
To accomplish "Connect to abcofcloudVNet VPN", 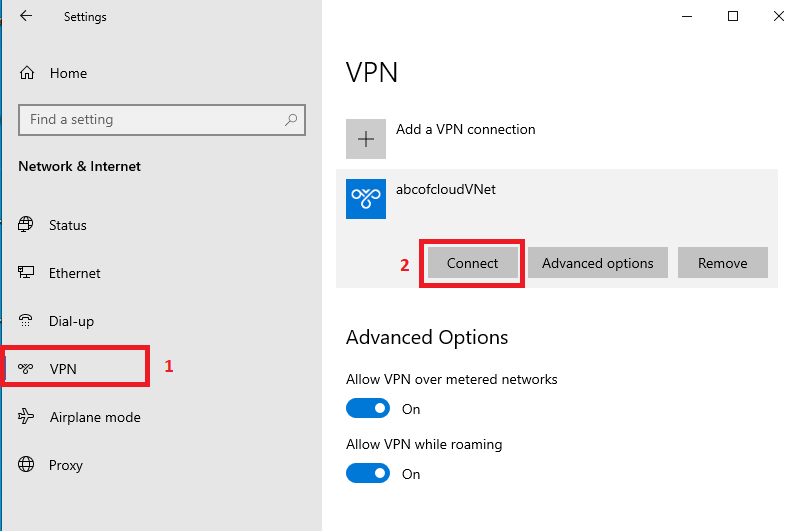I will (x=472, y=263).
